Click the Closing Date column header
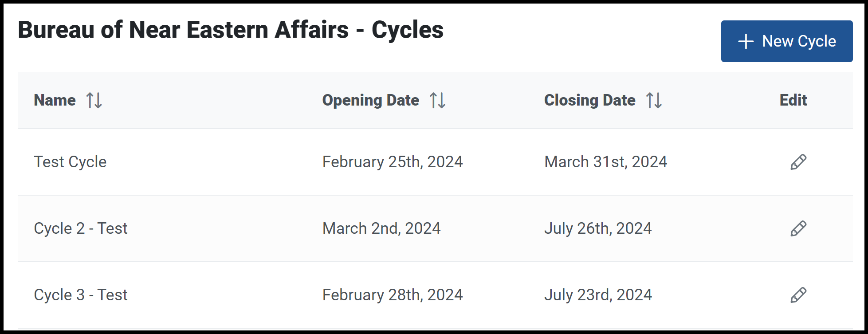868x334 pixels. (590, 100)
